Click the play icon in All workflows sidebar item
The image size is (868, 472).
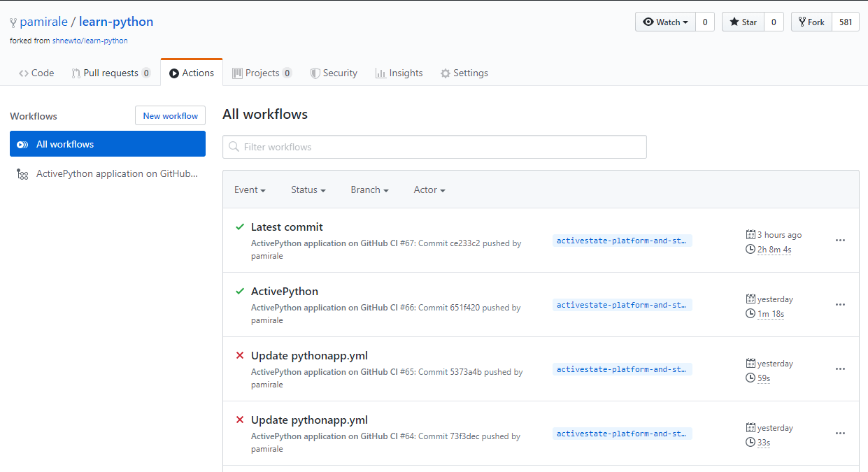point(22,144)
